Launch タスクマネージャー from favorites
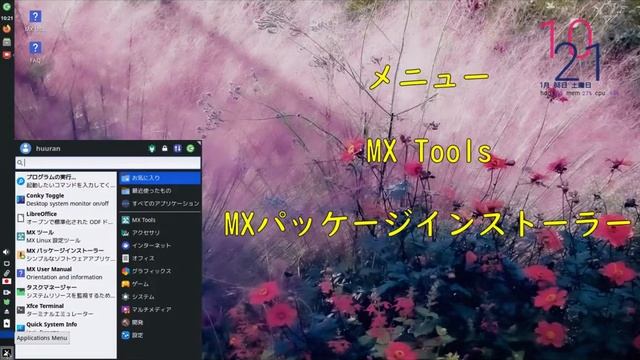The image size is (640, 360). [66, 291]
